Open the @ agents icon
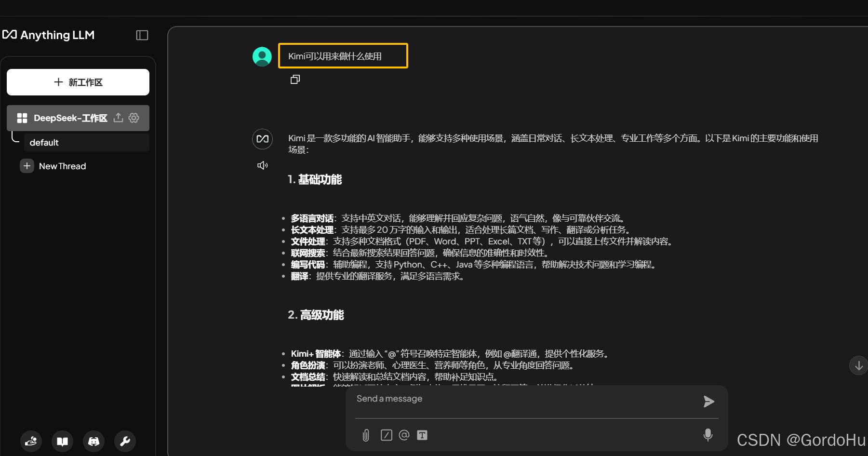 (x=404, y=435)
